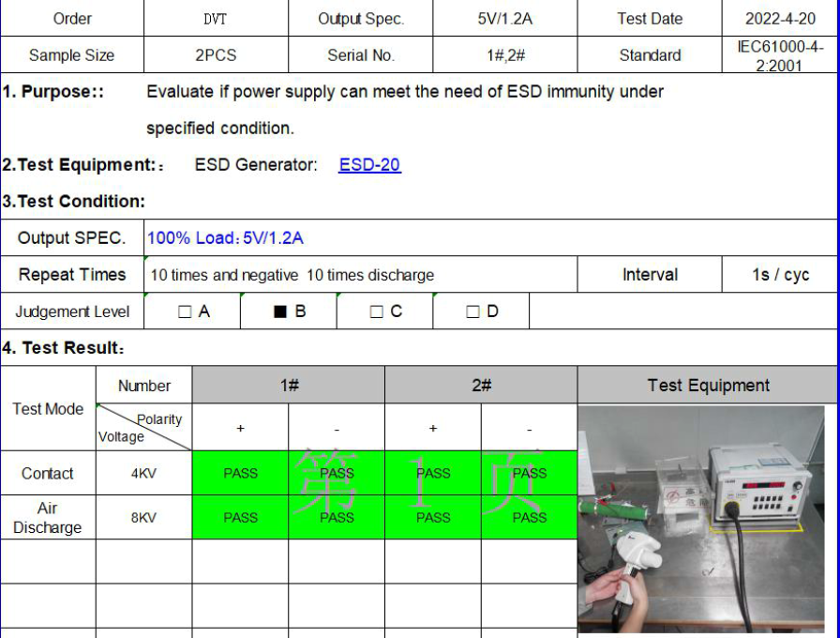Image resolution: width=840 pixels, height=638 pixels.
Task: Select the Polarity/Voltage diagonal header cell
Action: point(144,427)
